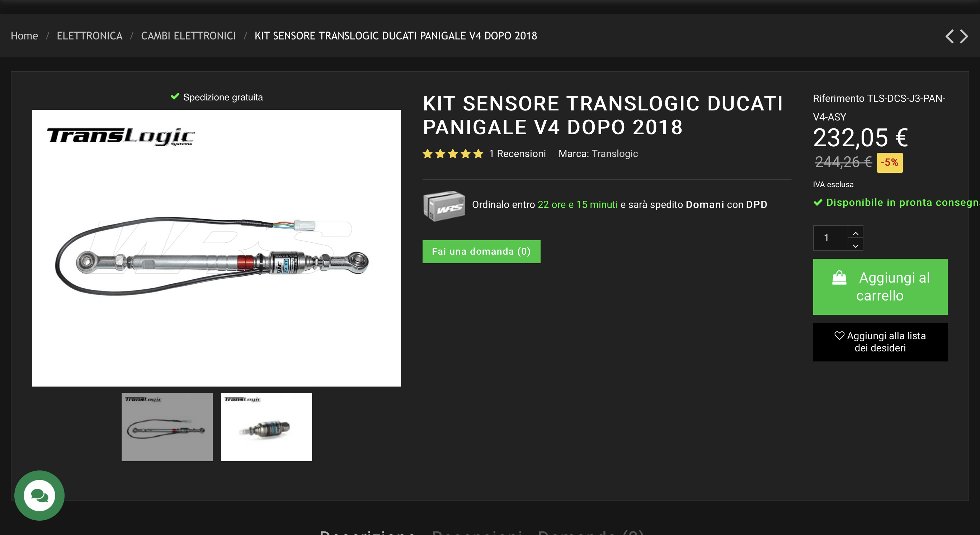The image size is (980, 535).
Task: Add product with Aggiungi al carrello
Action: 880,287
